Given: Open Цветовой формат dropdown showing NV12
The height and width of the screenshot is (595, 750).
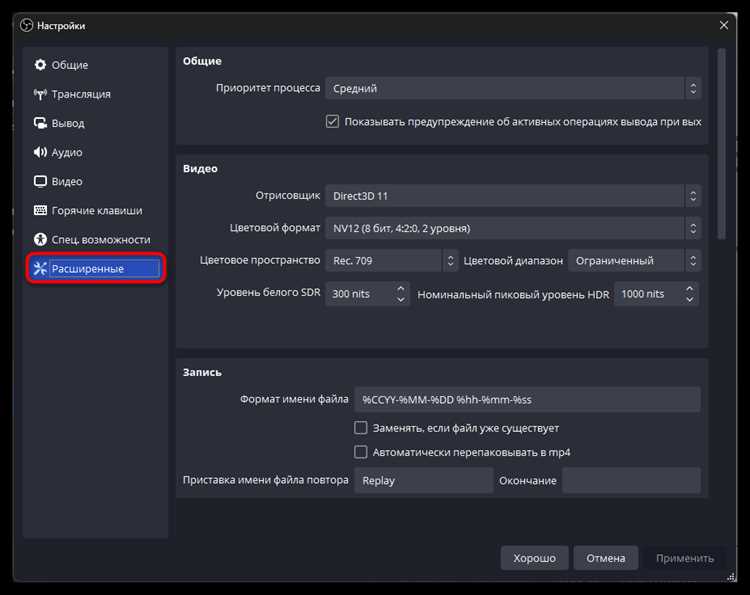Looking at the screenshot, I should [x=513, y=228].
